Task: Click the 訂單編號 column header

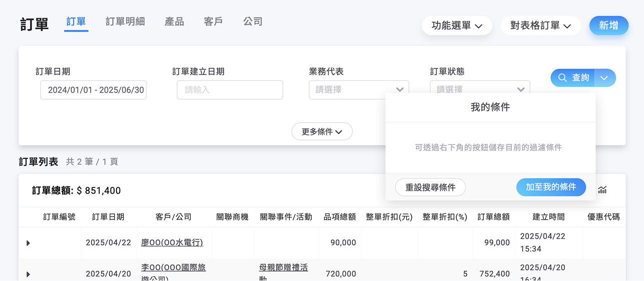Action: pyautogui.click(x=59, y=217)
